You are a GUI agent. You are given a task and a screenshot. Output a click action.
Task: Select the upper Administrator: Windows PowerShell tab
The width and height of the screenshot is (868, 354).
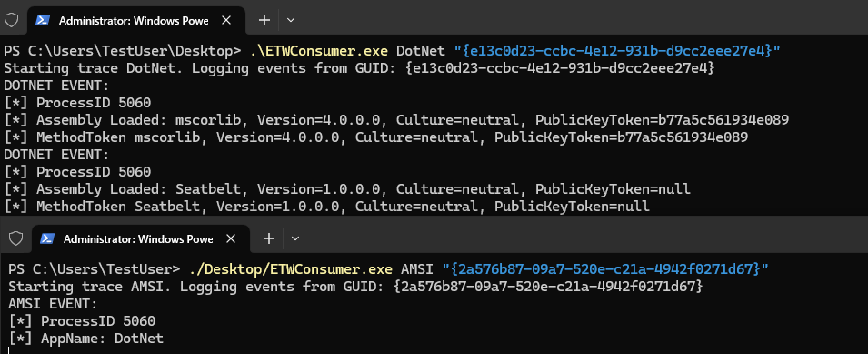click(135, 21)
